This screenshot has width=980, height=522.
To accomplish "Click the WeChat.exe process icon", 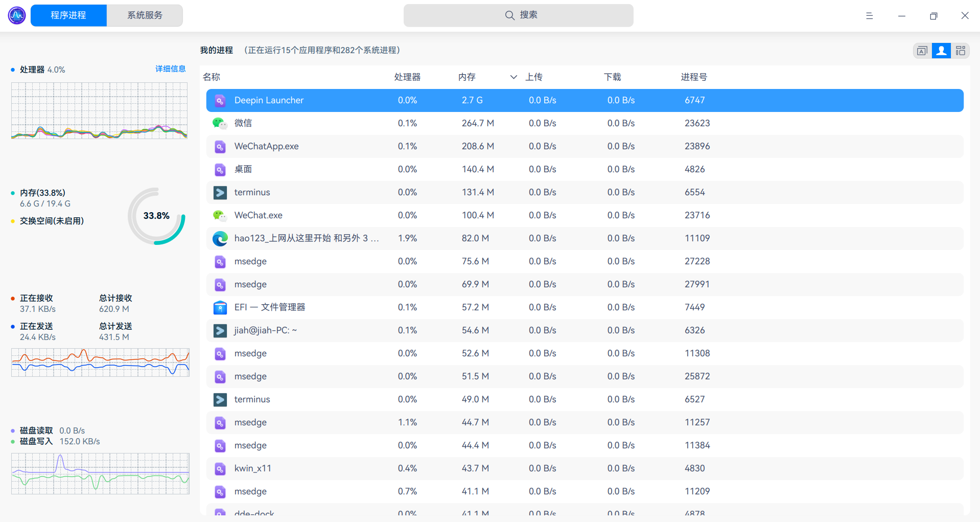I will pos(220,215).
